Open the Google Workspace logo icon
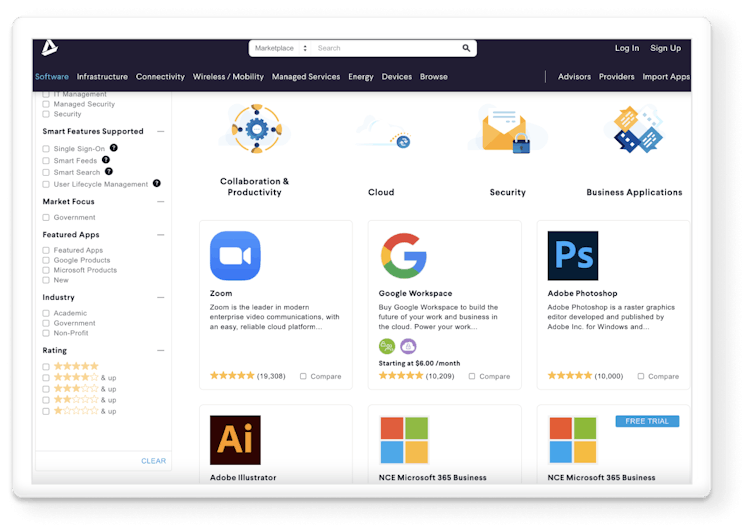 pos(404,256)
